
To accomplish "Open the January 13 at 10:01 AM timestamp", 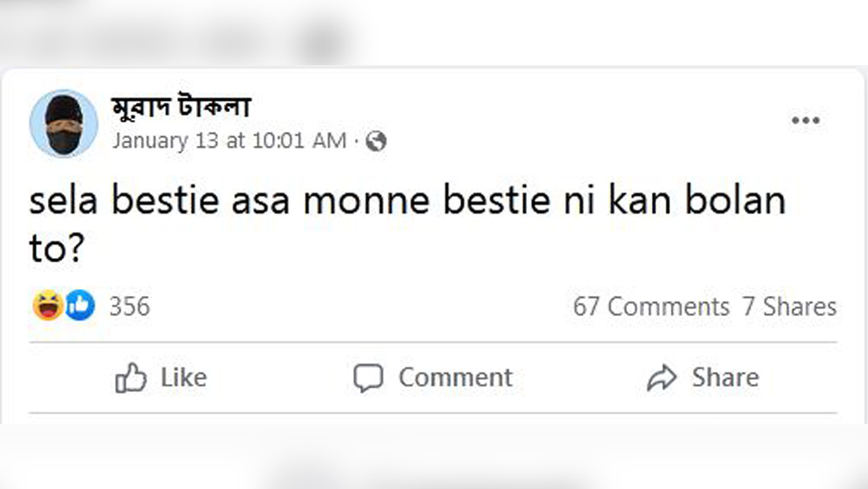I will click(x=229, y=141).
